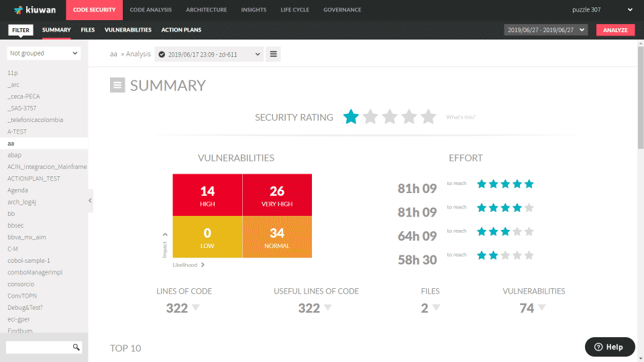Click the sidebar search input field
This screenshot has height=362, width=644.
pyautogui.click(x=38, y=347)
